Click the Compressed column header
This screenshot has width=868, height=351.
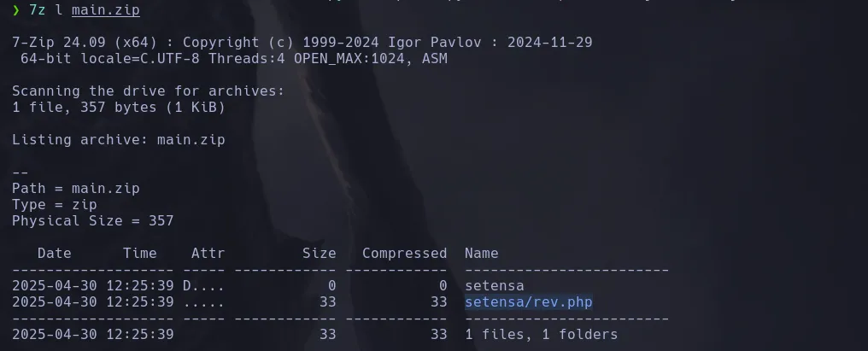click(x=404, y=253)
